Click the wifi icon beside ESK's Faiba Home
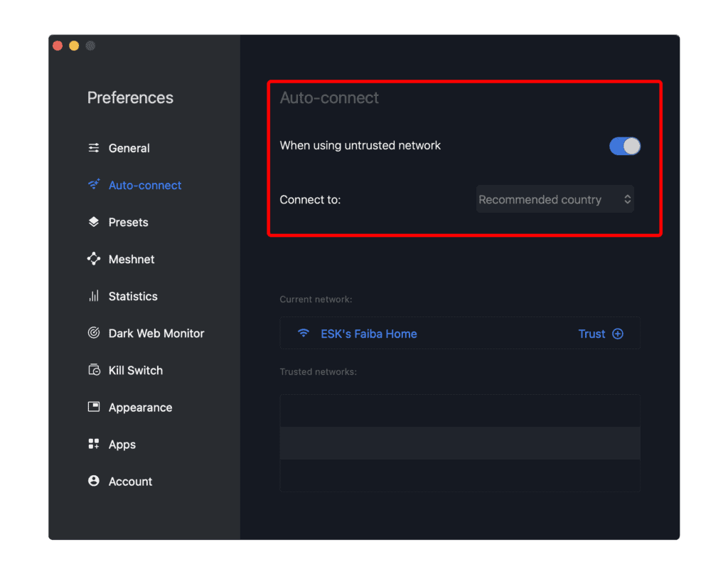This screenshot has width=728, height=579. pyautogui.click(x=304, y=333)
